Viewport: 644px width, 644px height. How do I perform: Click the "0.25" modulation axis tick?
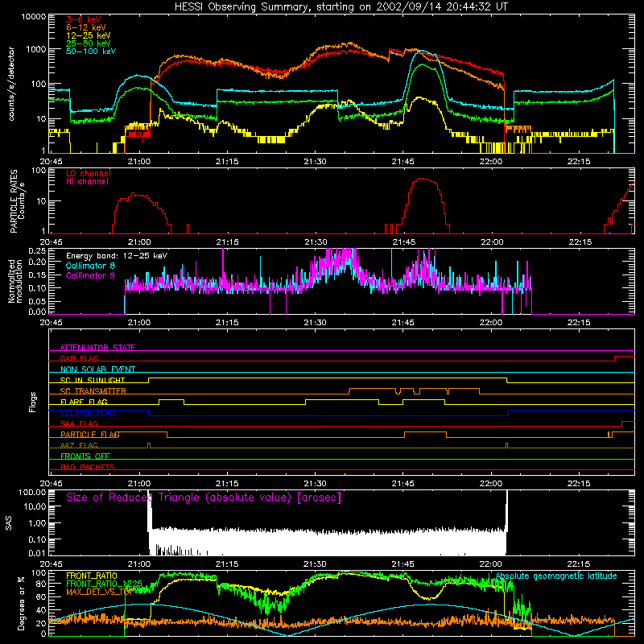[37, 250]
